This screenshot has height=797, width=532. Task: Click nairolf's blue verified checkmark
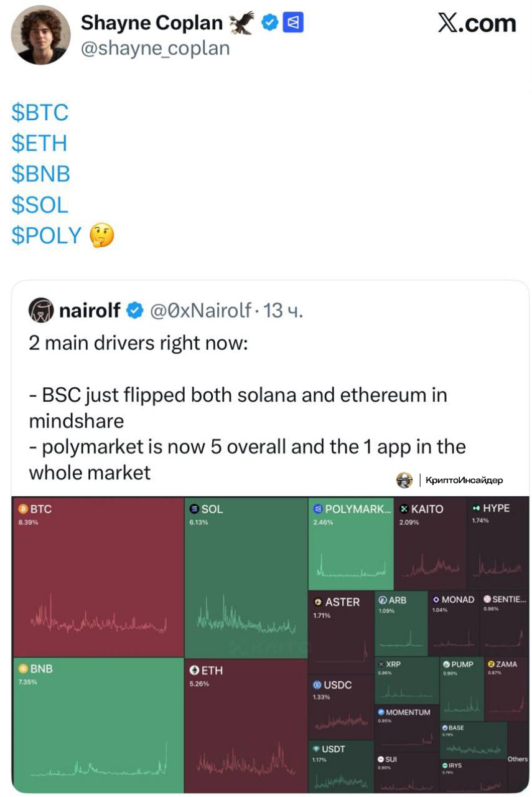[135, 310]
